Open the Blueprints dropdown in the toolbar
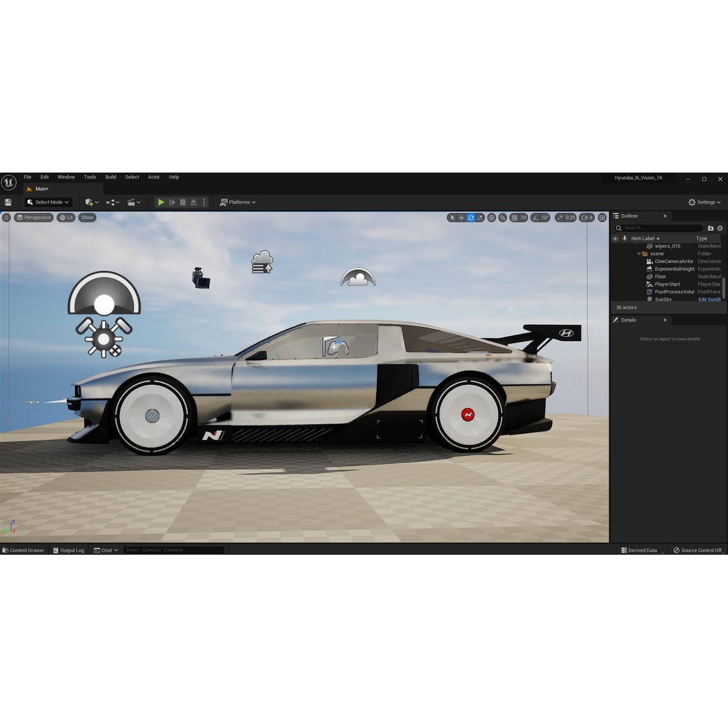 point(113,202)
